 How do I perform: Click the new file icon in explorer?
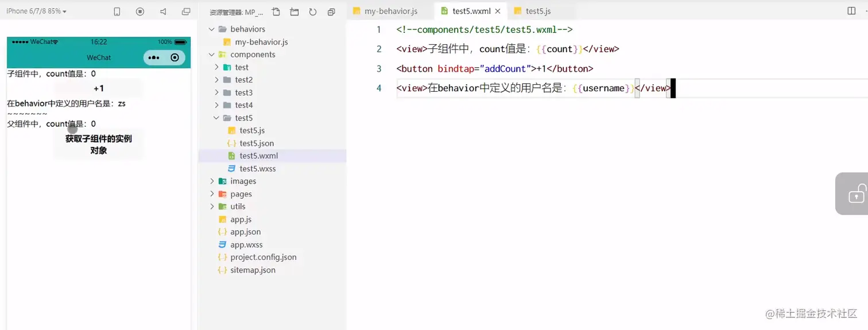click(x=276, y=12)
